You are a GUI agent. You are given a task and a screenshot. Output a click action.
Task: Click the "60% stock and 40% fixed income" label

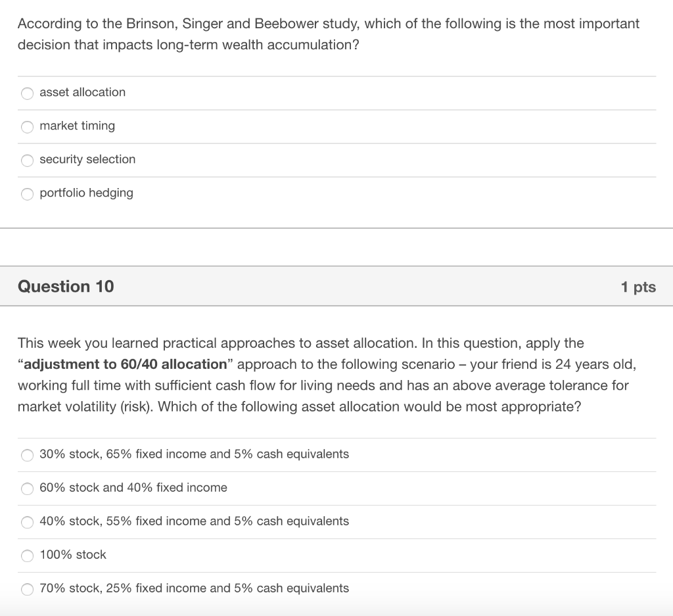[x=133, y=488]
